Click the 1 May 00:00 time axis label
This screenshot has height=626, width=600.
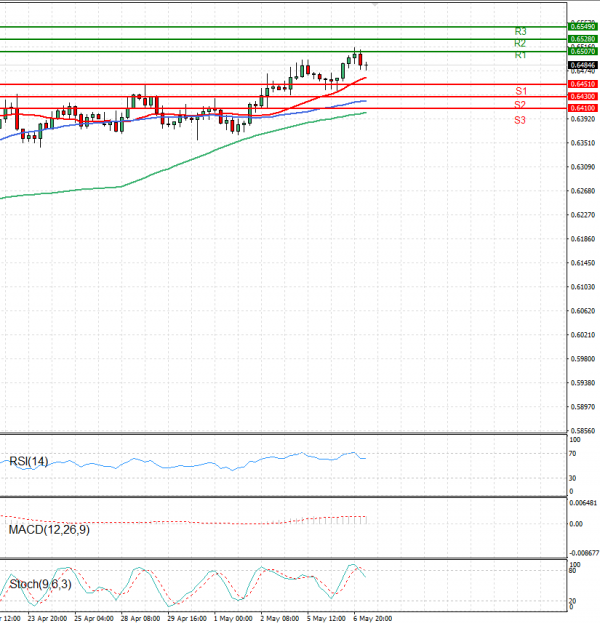pyautogui.click(x=234, y=619)
